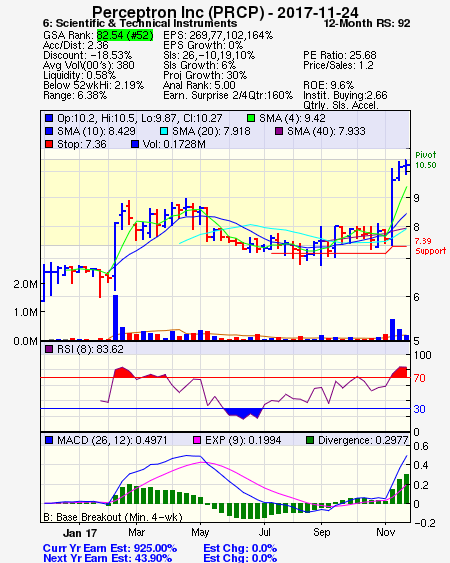Image resolution: width=450 pixels, height=563 pixels.
Task: Click the red Stop legend swatch
Action: point(49,144)
